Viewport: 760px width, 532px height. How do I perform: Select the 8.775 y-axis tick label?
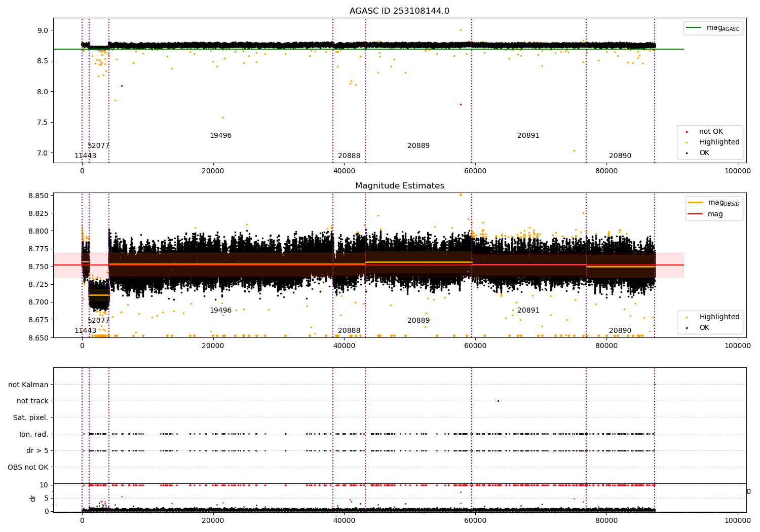pos(39,249)
